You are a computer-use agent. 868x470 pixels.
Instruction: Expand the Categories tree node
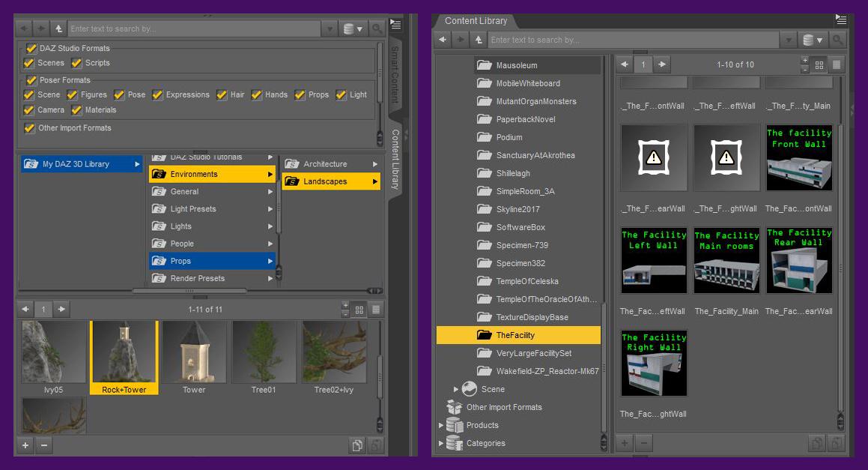441,444
